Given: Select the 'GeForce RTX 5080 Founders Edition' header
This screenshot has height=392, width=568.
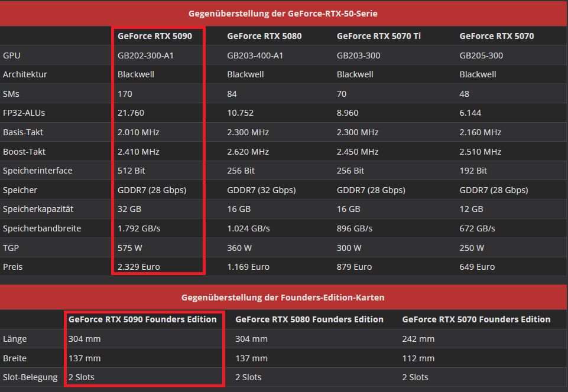Looking at the screenshot, I should (x=309, y=319).
